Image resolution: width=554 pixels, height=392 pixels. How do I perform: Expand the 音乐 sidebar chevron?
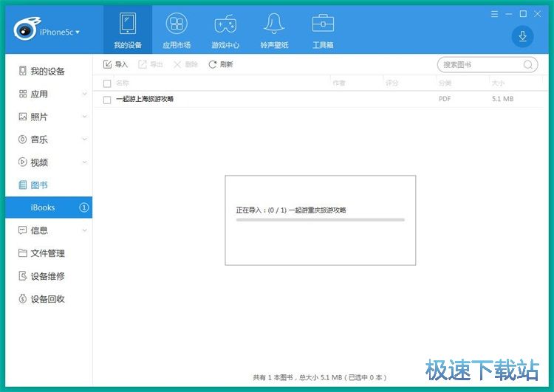pos(84,139)
